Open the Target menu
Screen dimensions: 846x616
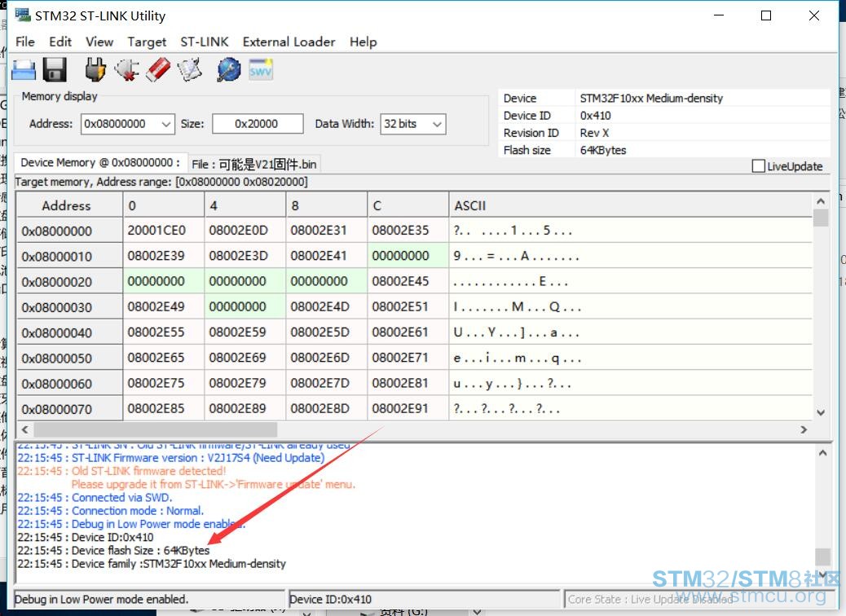coord(147,42)
